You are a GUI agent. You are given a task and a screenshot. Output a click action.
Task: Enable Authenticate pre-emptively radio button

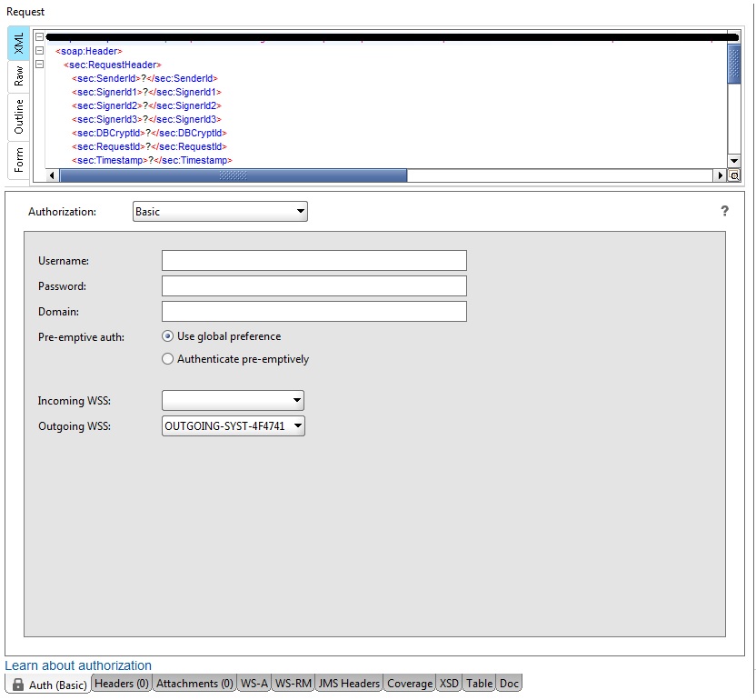tap(167, 359)
